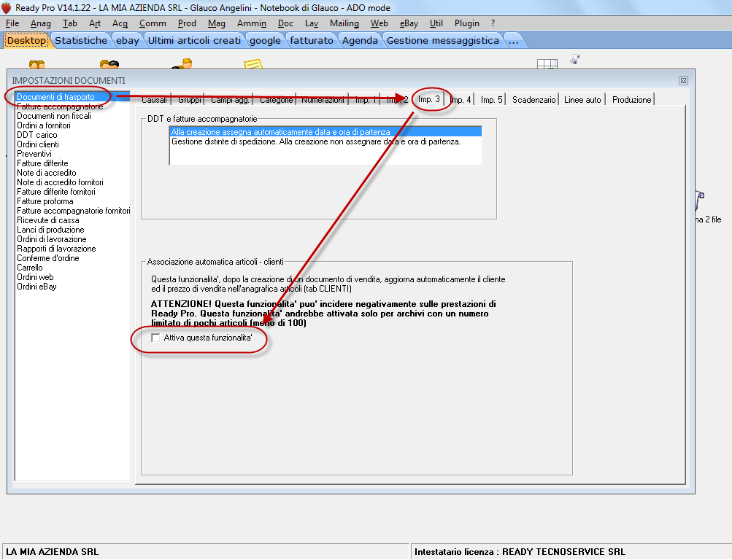Switch to the Statistiche tab
732x560 pixels.
(81, 41)
